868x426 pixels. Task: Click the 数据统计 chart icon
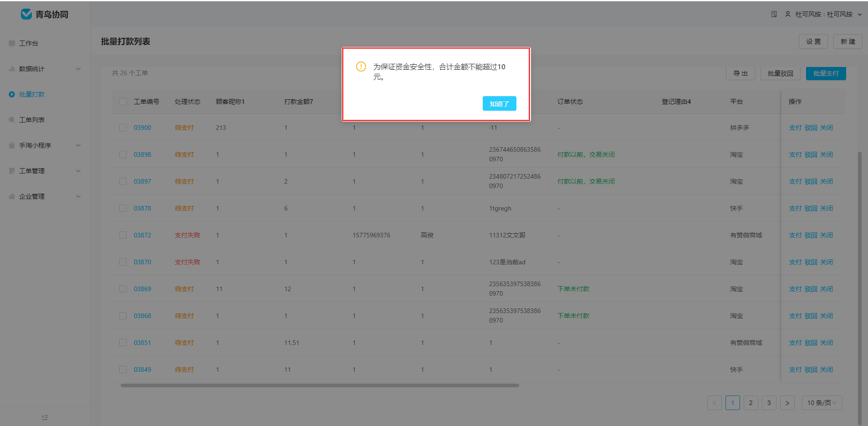click(12, 69)
